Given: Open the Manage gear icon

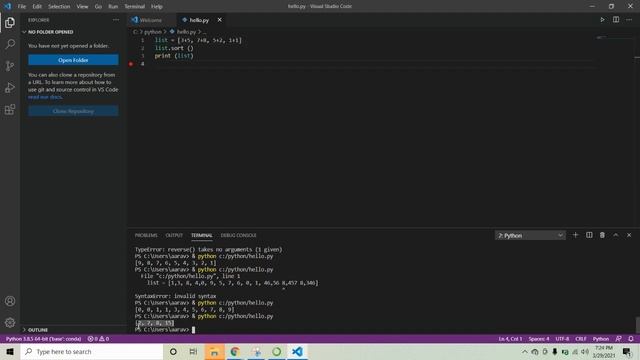Looking at the screenshot, I should point(10,323).
